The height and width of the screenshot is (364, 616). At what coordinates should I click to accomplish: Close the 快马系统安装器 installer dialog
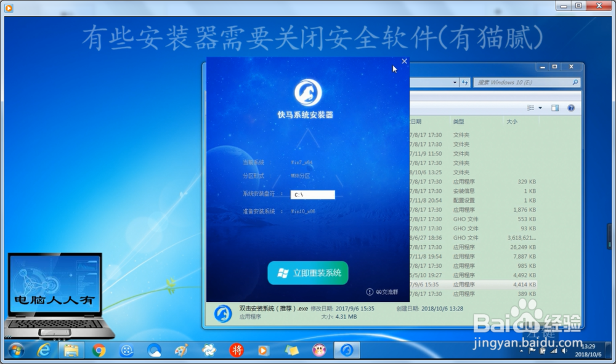pyautogui.click(x=404, y=61)
